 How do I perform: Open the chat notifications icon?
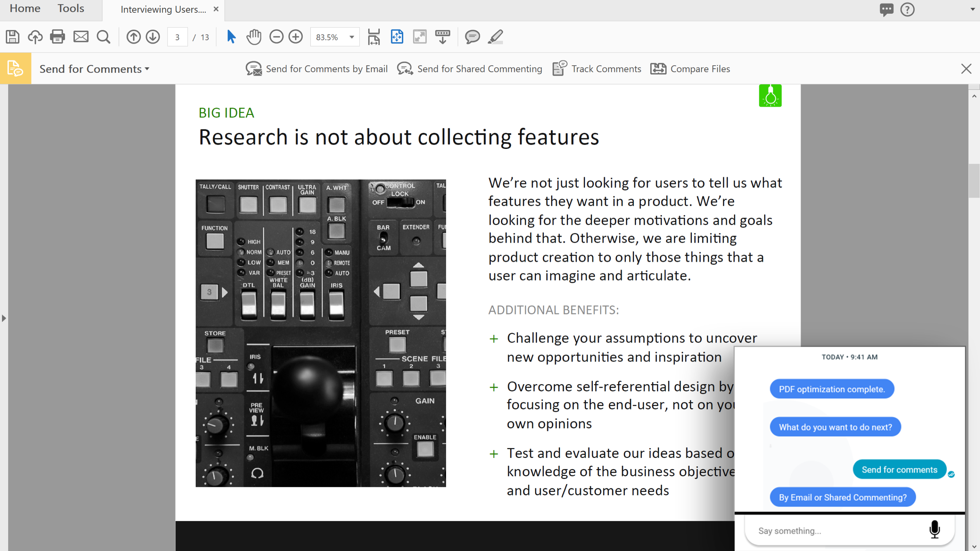[x=887, y=9]
